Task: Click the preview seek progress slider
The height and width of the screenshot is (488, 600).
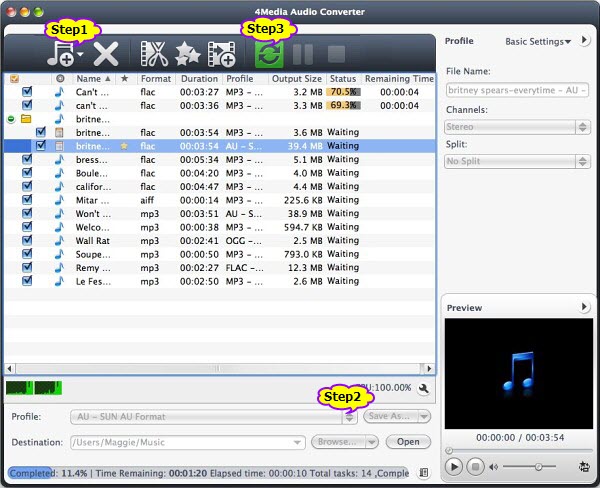Action: (x=519, y=450)
